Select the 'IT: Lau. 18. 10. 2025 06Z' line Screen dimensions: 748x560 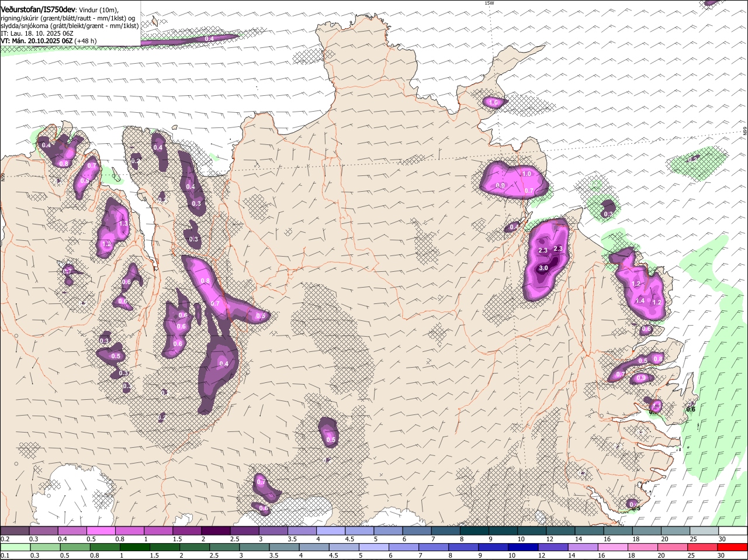pyautogui.click(x=37, y=33)
